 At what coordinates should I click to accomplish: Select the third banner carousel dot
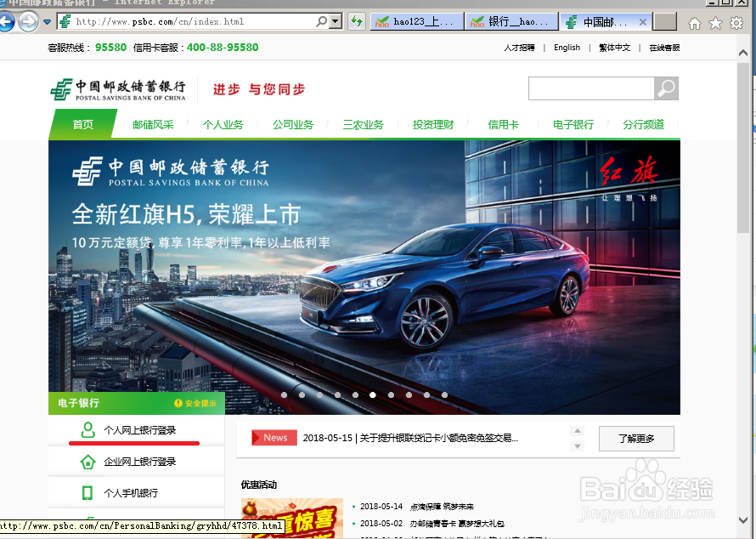tap(319, 394)
